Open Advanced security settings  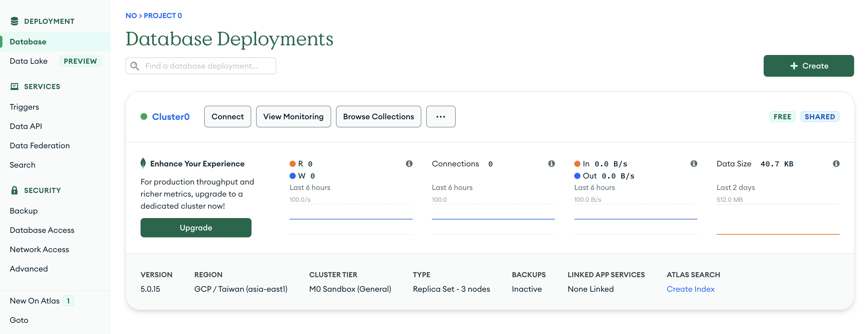point(29,269)
